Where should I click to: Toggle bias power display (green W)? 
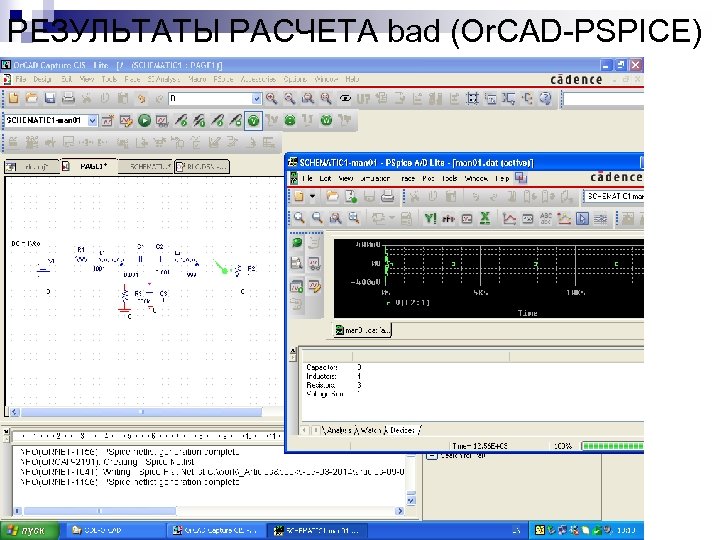[326, 121]
